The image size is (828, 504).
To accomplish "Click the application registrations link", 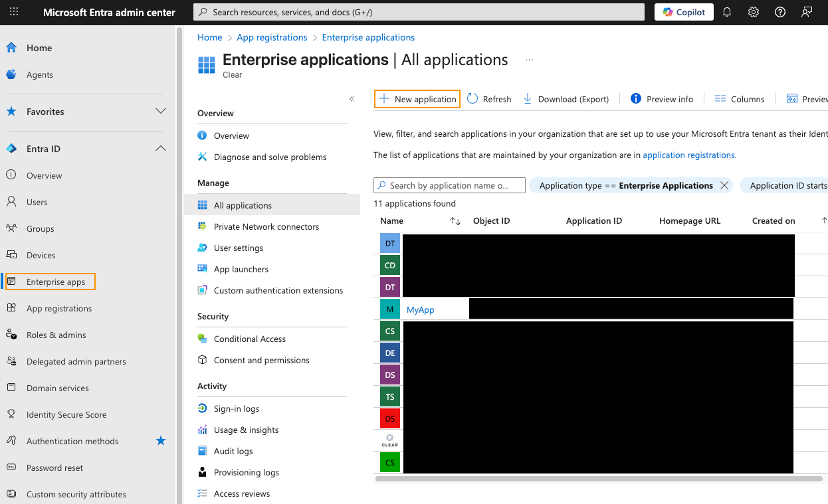I will click(688, 155).
